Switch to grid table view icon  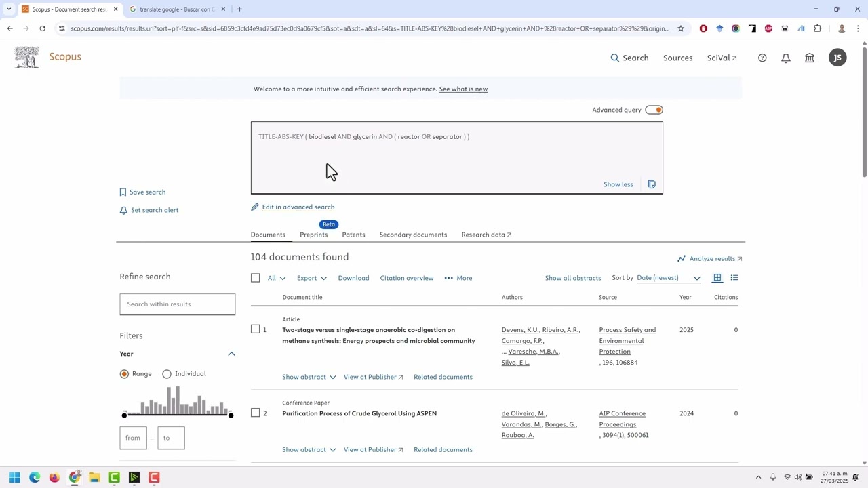[x=717, y=278]
